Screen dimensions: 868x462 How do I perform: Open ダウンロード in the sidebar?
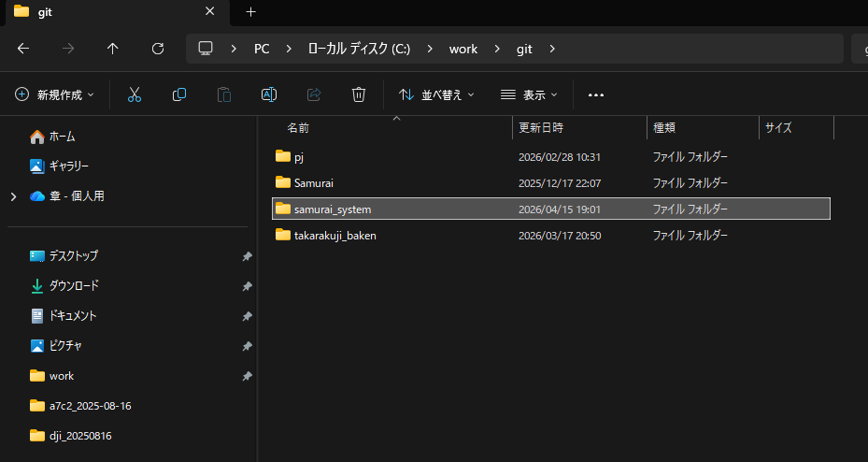(x=73, y=286)
